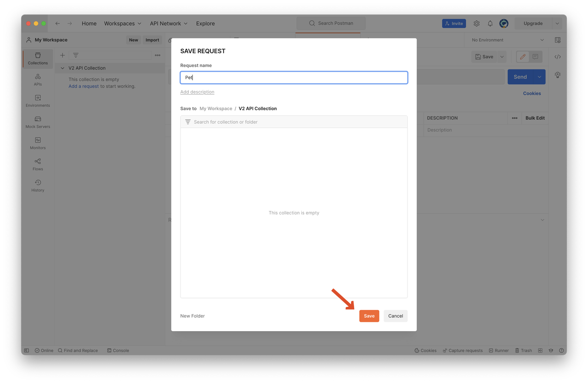This screenshot has width=588, height=383.
Task: Click Bulk Edit in params table
Action: (535, 118)
